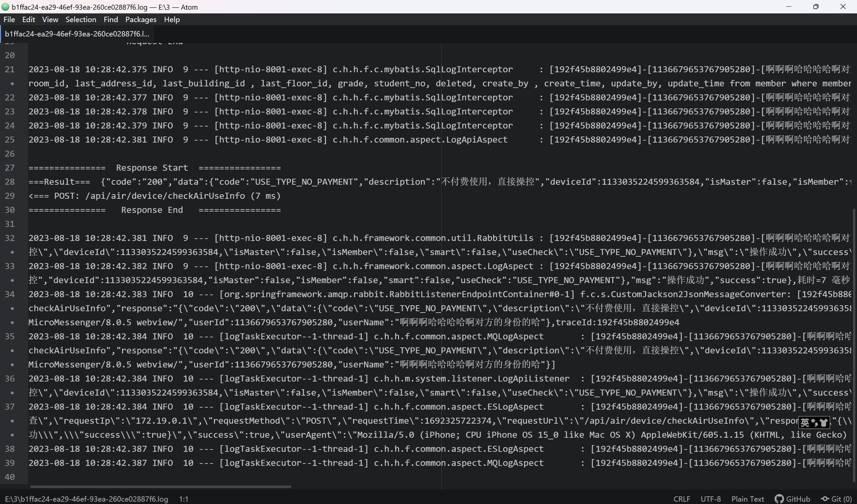Open the UTF-8 encoding selector
Image resolution: width=857 pixels, height=504 pixels.
pyautogui.click(x=711, y=499)
